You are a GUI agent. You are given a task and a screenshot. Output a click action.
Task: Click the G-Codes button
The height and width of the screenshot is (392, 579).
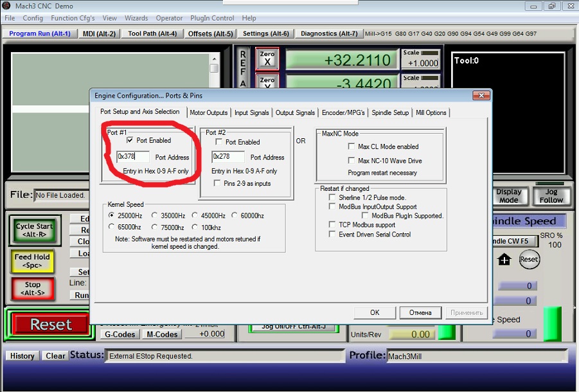click(120, 334)
